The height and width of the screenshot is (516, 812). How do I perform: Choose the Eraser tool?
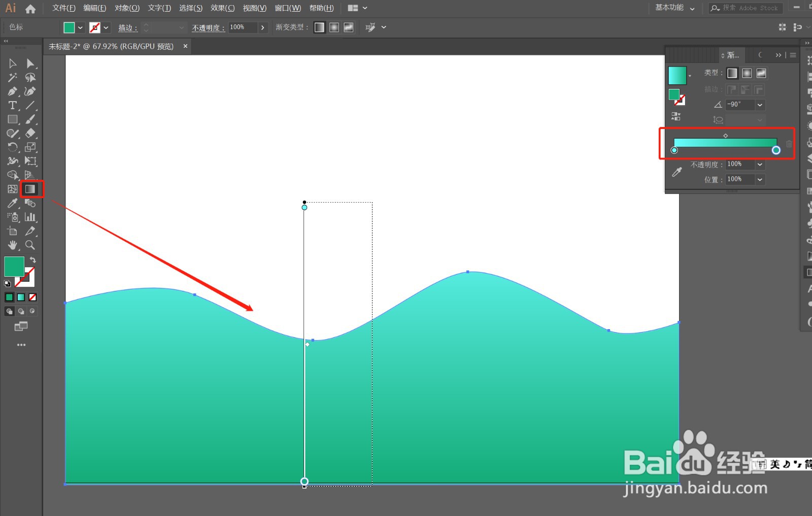(30, 134)
